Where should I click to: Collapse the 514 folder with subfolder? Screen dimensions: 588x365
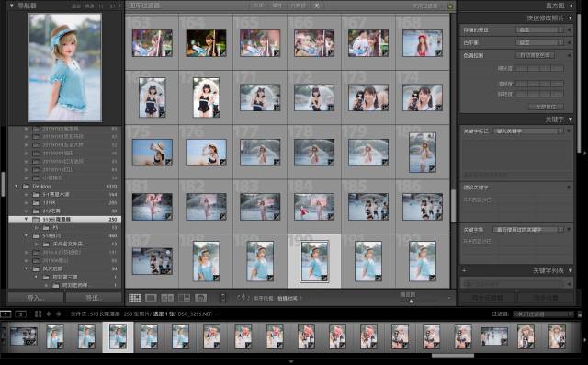pyautogui.click(x=26, y=236)
